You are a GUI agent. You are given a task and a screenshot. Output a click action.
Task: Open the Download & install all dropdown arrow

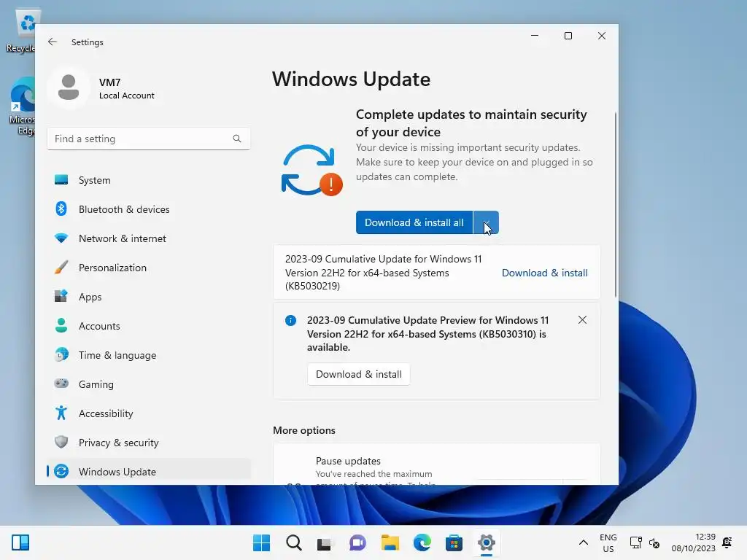pyautogui.click(x=486, y=222)
